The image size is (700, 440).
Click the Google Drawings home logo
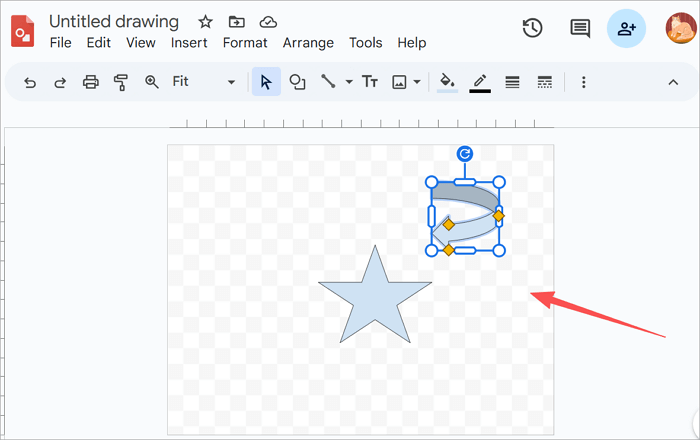(x=22, y=31)
